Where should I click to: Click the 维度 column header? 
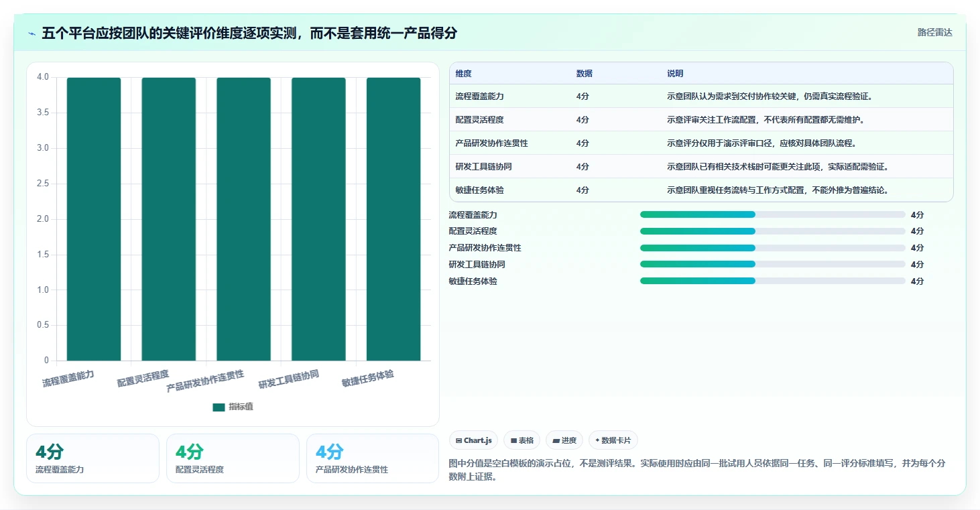463,74
